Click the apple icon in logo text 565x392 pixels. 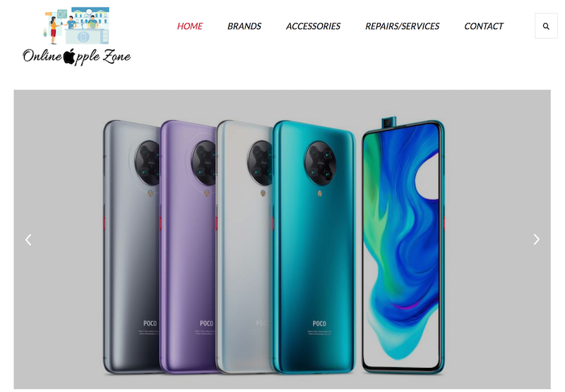pyautogui.click(x=69, y=57)
